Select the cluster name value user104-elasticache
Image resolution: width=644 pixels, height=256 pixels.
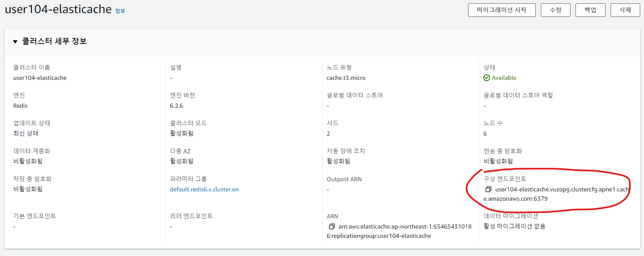(x=40, y=78)
